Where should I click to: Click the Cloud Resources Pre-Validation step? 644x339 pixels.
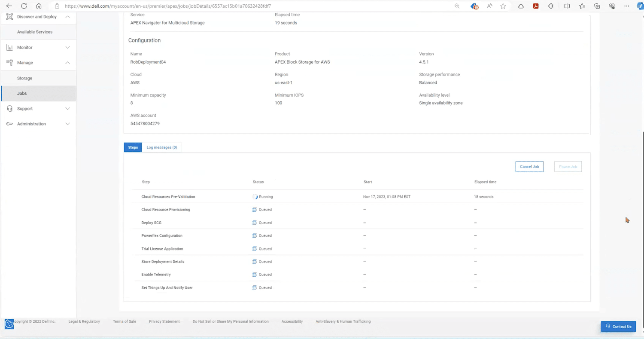tap(168, 197)
